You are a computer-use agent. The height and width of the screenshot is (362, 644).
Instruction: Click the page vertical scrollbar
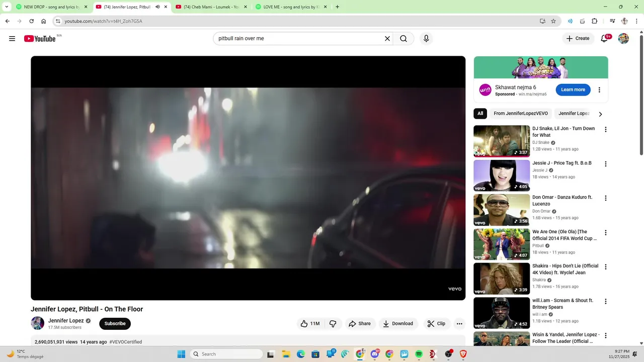pos(641,96)
